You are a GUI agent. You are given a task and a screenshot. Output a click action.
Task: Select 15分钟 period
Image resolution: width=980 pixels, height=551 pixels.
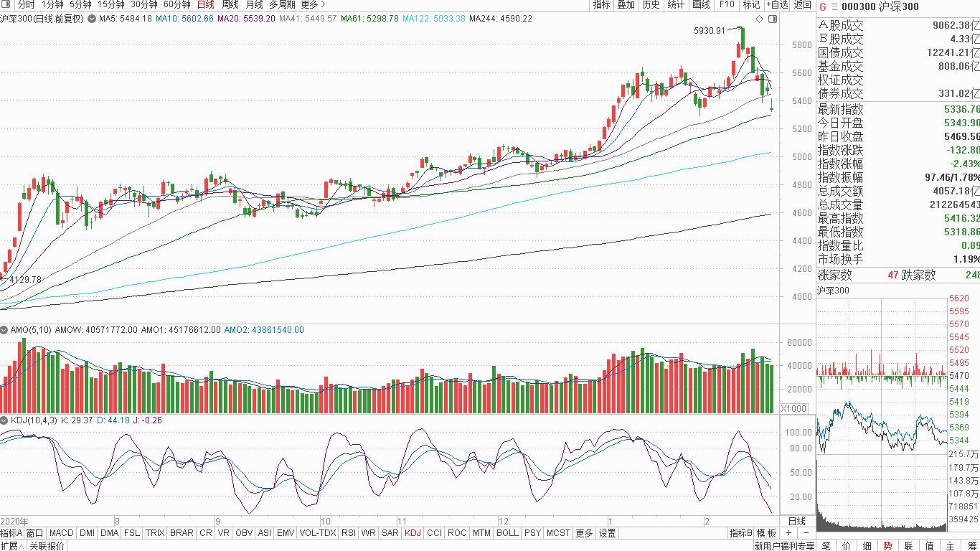tap(110, 5)
